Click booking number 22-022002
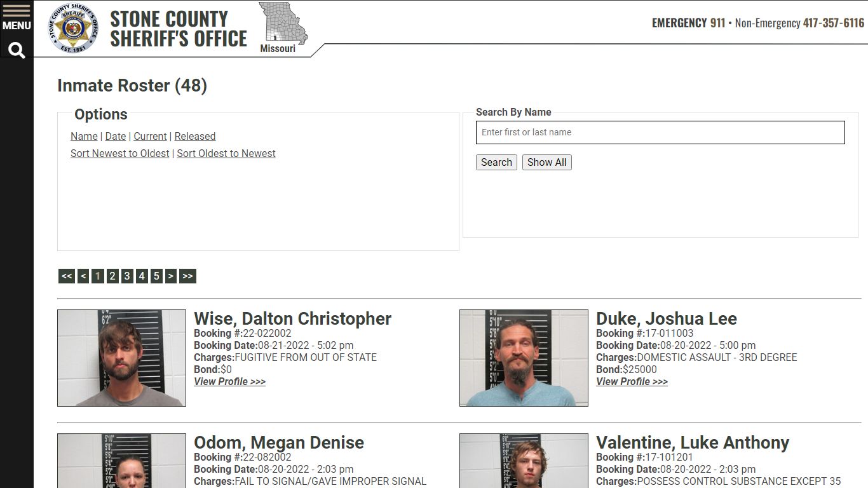 (x=267, y=333)
